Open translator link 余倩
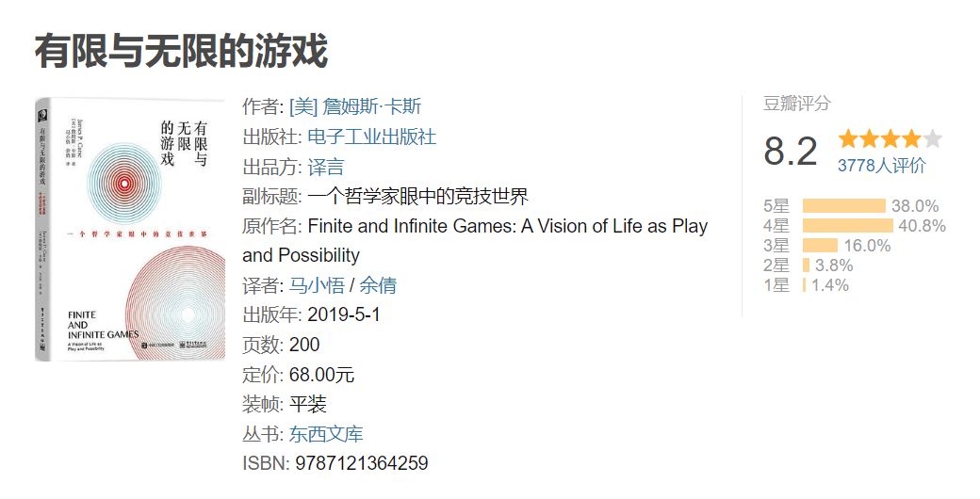The image size is (980, 499). [378, 285]
